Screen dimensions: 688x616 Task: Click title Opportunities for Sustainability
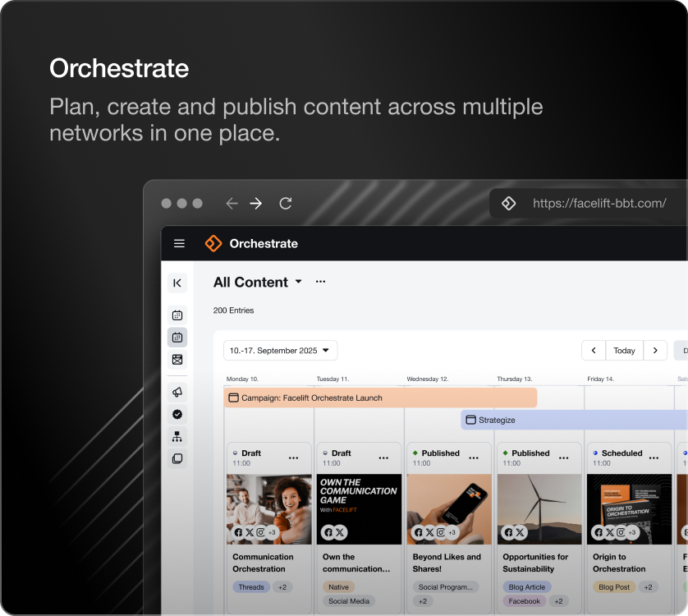click(535, 563)
